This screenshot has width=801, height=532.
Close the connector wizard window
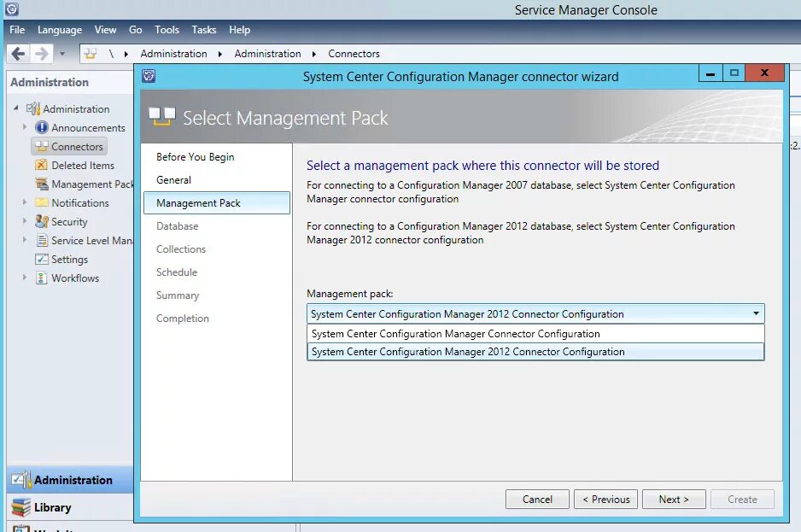pyautogui.click(x=764, y=73)
